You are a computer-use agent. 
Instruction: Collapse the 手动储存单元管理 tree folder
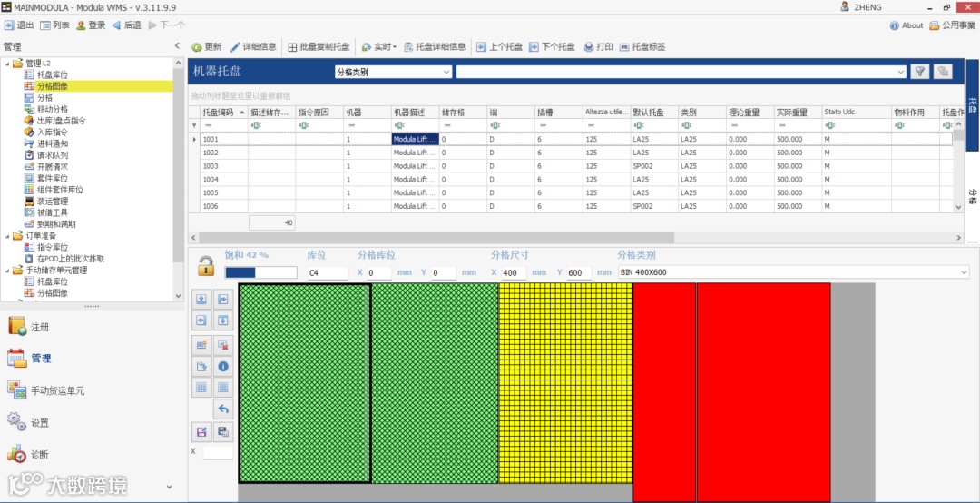[x=7, y=271]
